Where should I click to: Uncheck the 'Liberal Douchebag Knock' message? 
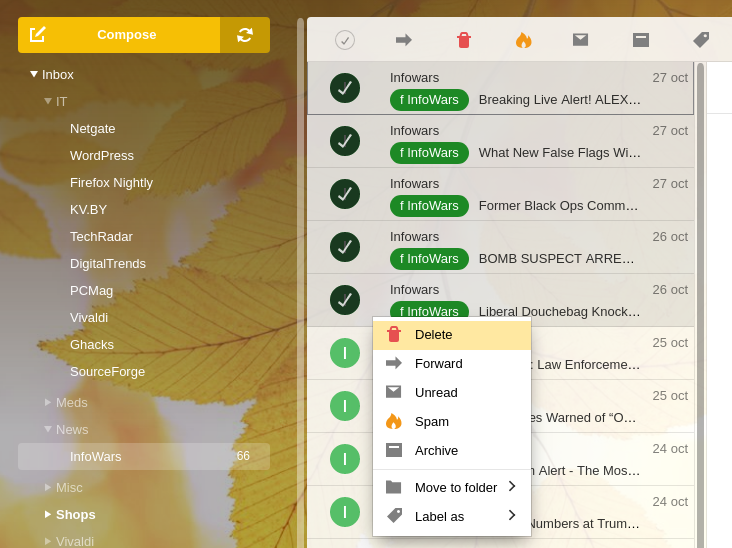point(345,300)
